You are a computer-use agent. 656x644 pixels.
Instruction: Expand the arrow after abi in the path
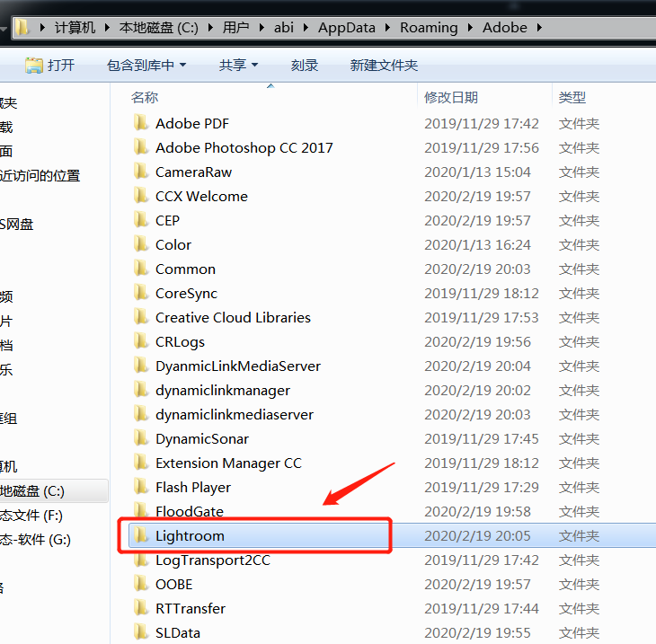point(306,28)
